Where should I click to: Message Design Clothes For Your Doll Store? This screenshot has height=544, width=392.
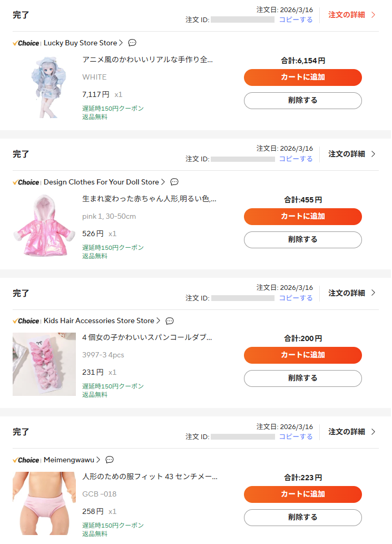tap(174, 182)
